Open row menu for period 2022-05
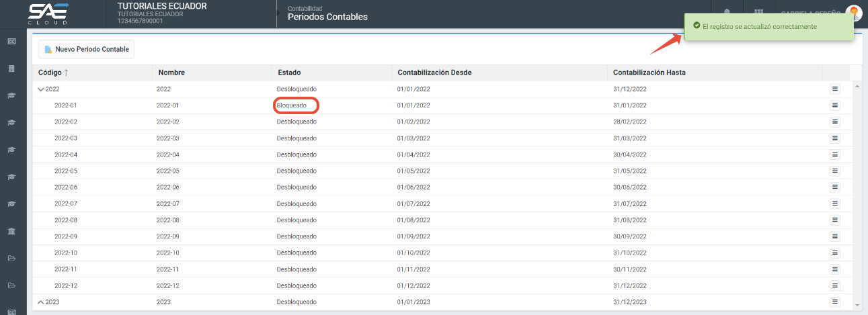 834,171
